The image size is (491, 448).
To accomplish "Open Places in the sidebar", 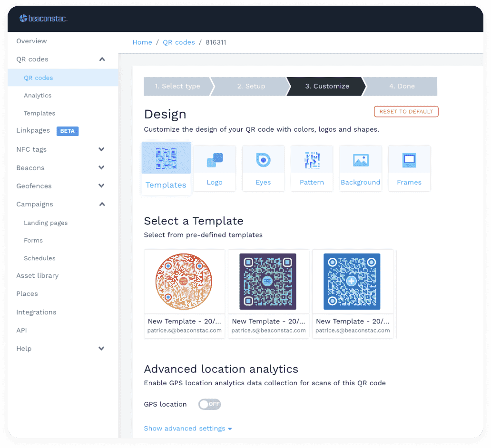I will [x=27, y=293].
